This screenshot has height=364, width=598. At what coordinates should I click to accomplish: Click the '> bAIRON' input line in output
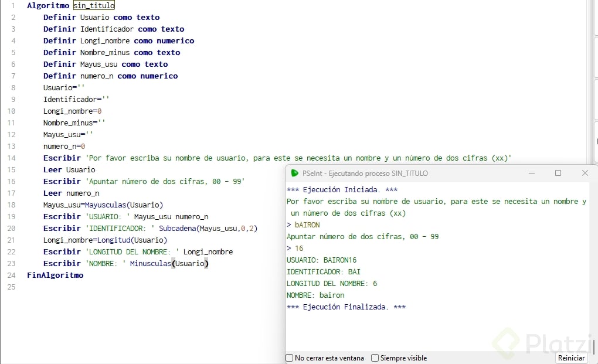pos(303,225)
